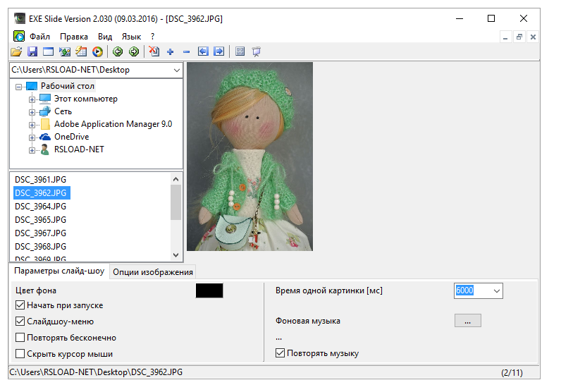Click the thumbnail grid toolbar icon
This screenshot has width=561, height=392.
pyautogui.click(x=240, y=51)
